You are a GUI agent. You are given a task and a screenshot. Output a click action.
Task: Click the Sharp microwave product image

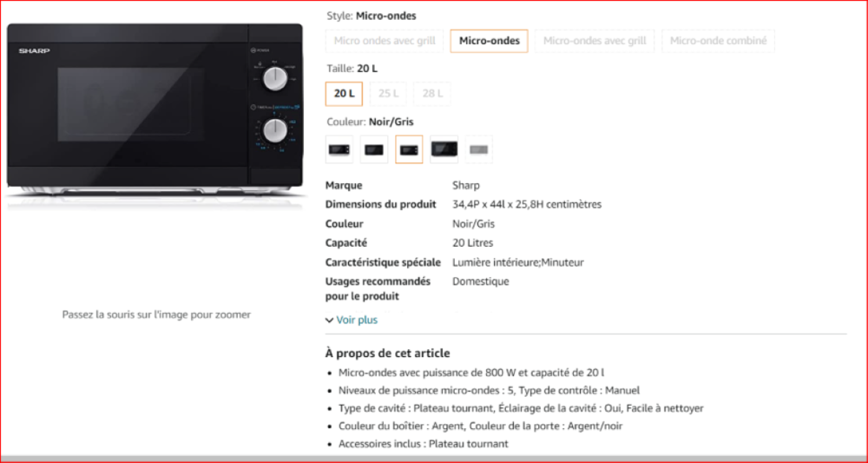[155, 111]
